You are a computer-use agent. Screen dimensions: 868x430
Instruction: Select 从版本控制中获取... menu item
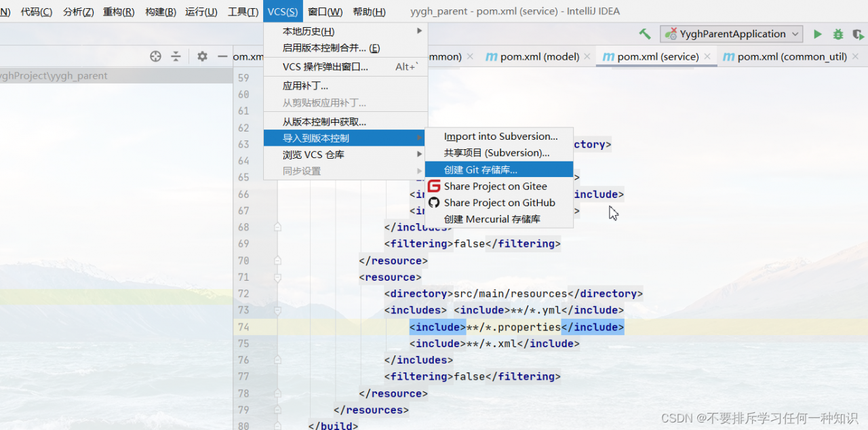(346, 122)
